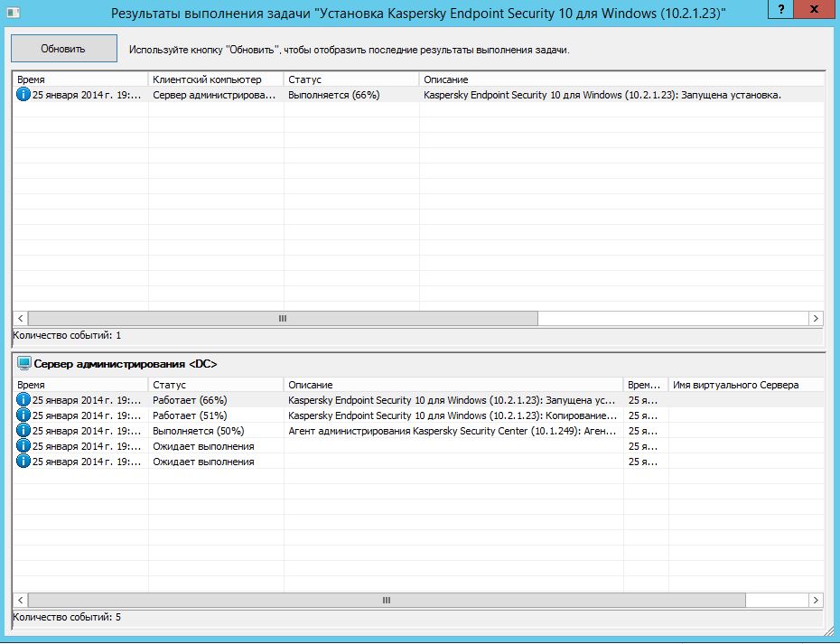Sort upper table by Время column
Screen dimensions: 840x644
[x=79, y=79]
